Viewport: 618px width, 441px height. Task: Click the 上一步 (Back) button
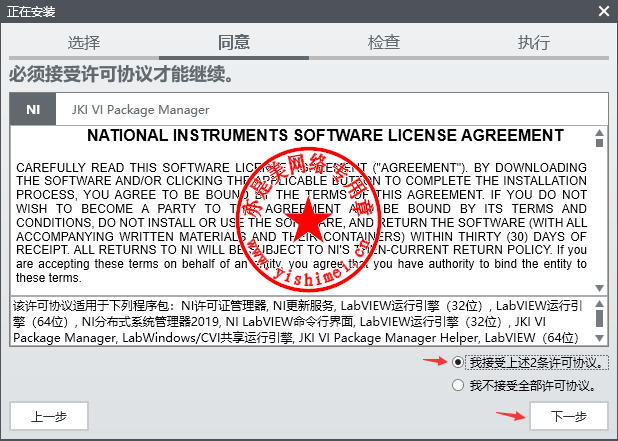[x=49, y=416]
